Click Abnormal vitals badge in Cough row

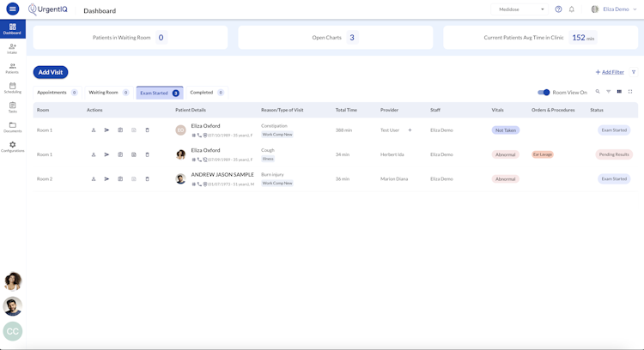[x=505, y=154]
